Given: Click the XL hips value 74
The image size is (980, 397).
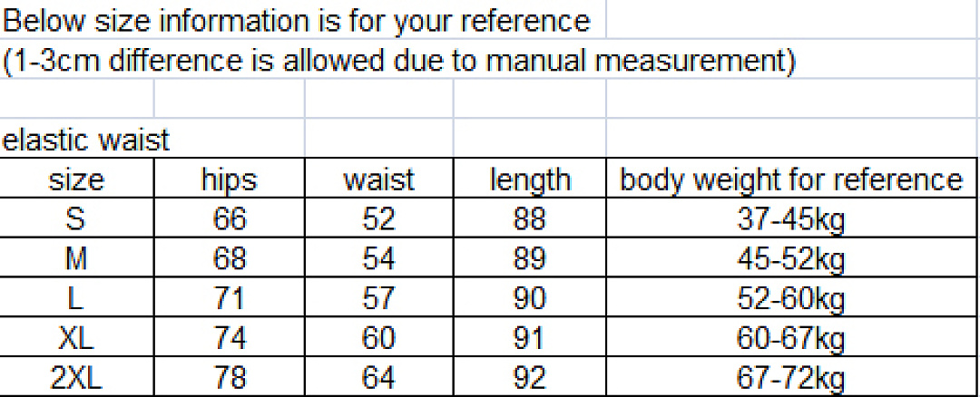Looking at the screenshot, I should tap(230, 337).
